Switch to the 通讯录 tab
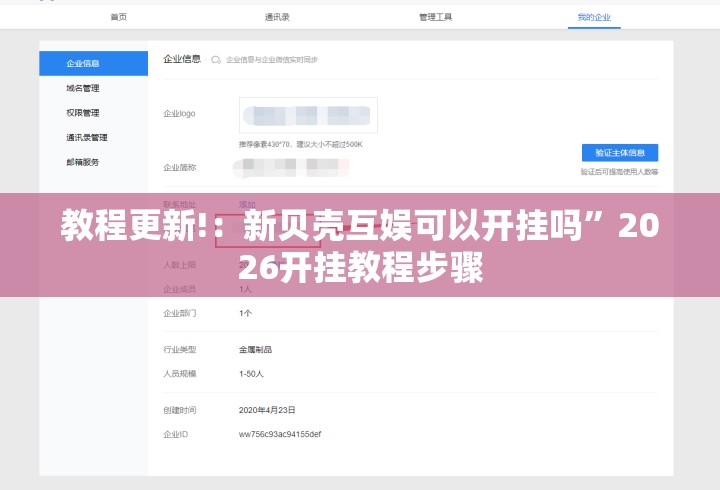Viewport: 720px width, 490px height. [277, 17]
